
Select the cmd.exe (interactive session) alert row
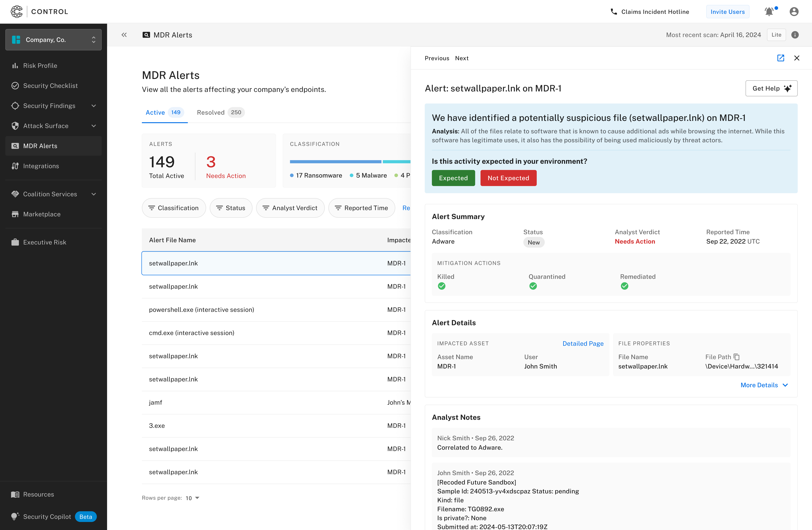point(276,333)
